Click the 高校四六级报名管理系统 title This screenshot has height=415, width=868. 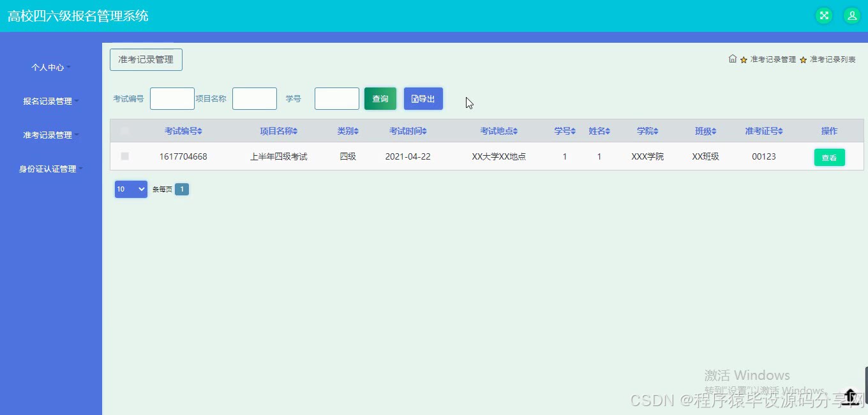point(78,16)
